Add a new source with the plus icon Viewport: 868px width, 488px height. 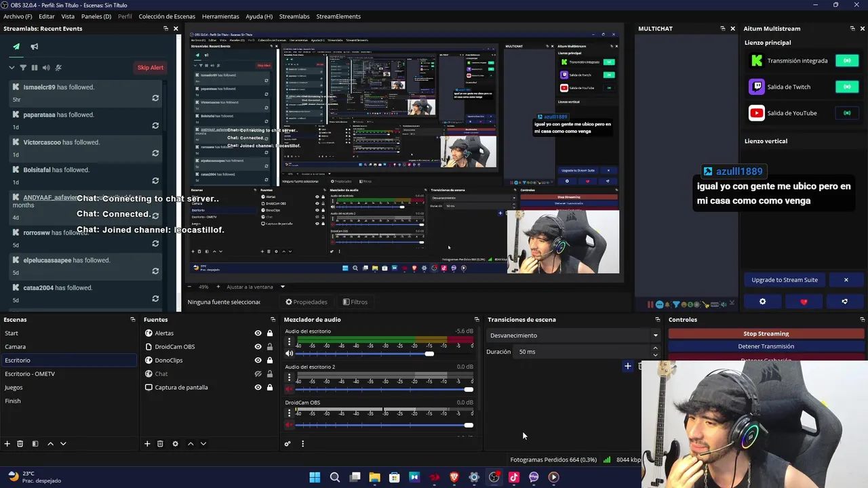point(147,444)
